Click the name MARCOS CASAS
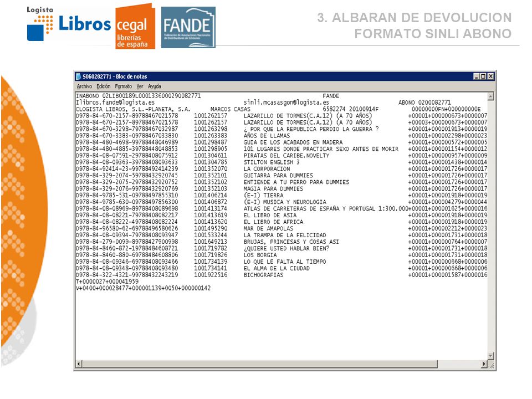Image resolution: width=532 pixels, height=399 pixels. click(231, 109)
